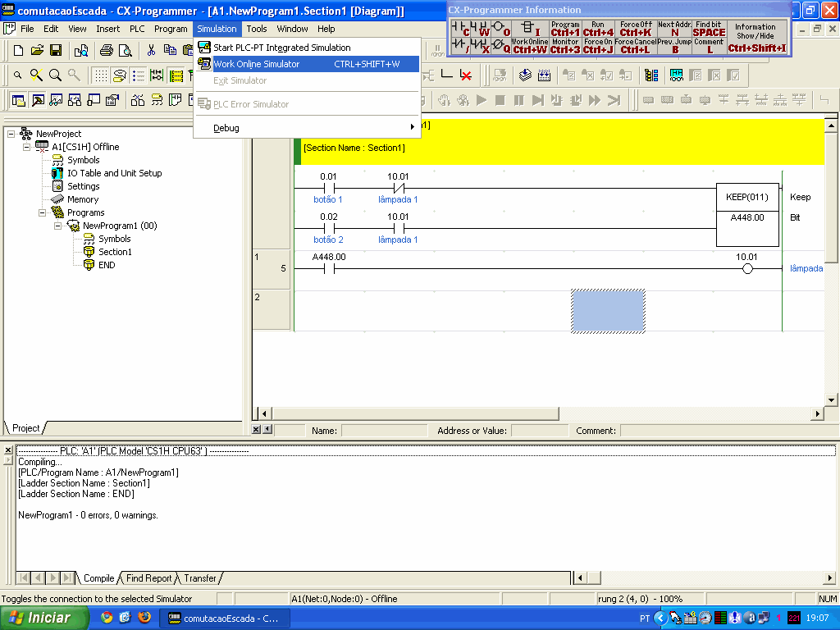Image resolution: width=840 pixels, height=630 pixels.
Task: Click the diagram horizontal scrollbar thumb
Action: 415,413
